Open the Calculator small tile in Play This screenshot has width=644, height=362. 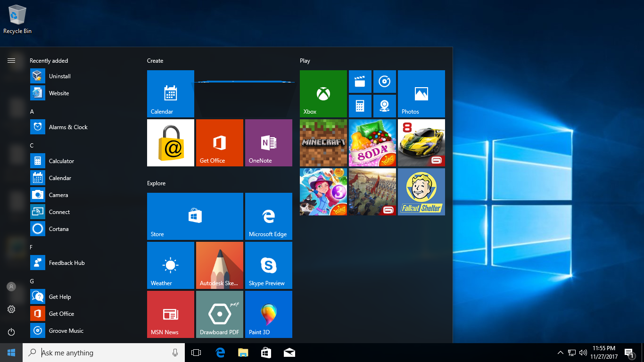[360, 106]
